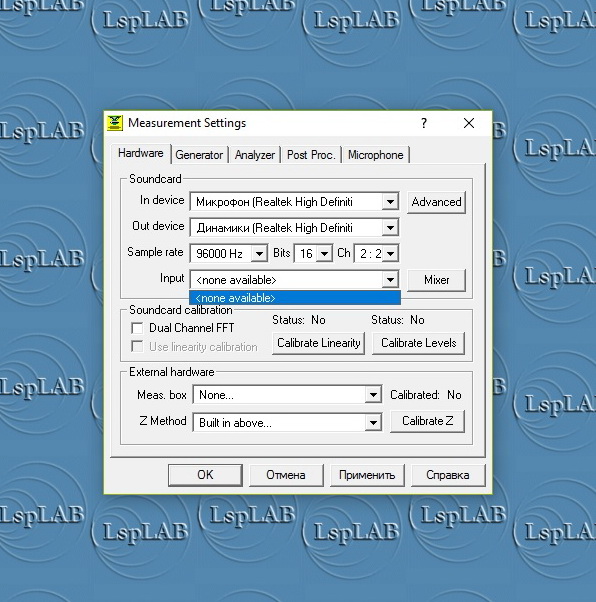Open the Z Method dropdown

[373, 423]
